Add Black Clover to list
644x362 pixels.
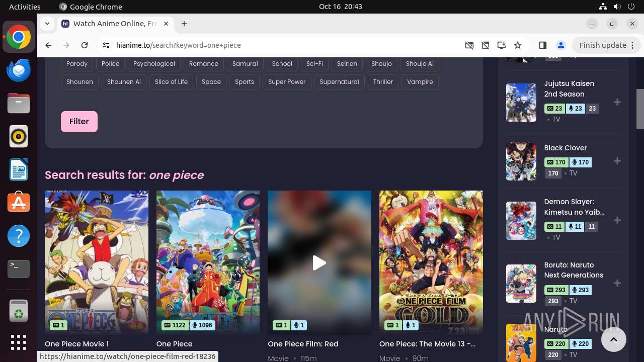point(617,161)
